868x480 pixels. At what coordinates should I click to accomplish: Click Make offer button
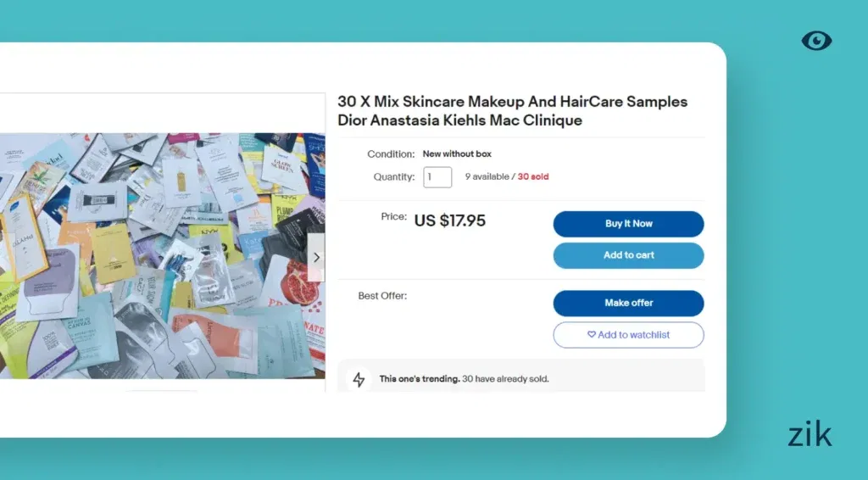(628, 303)
